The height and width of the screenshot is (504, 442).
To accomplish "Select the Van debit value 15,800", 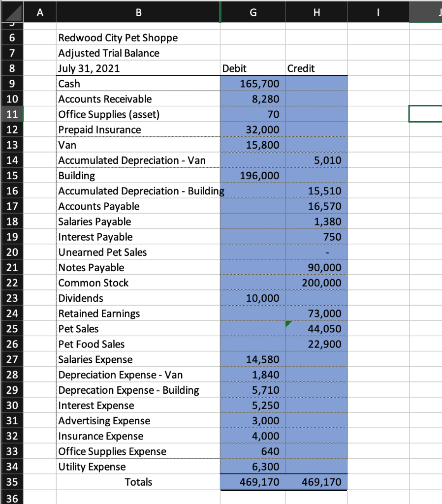I will pos(253,145).
